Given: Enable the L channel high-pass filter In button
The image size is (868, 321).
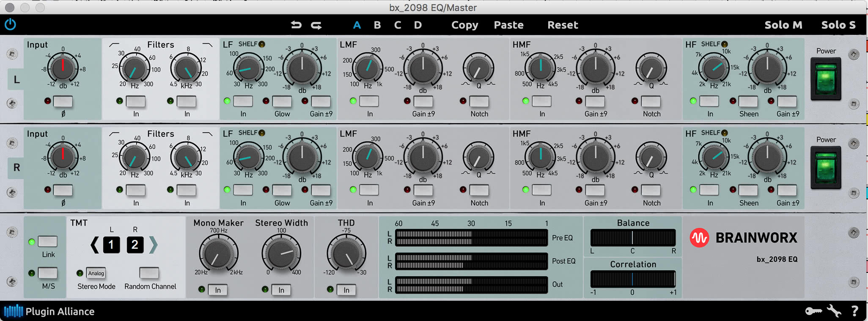Looking at the screenshot, I should point(136,101).
